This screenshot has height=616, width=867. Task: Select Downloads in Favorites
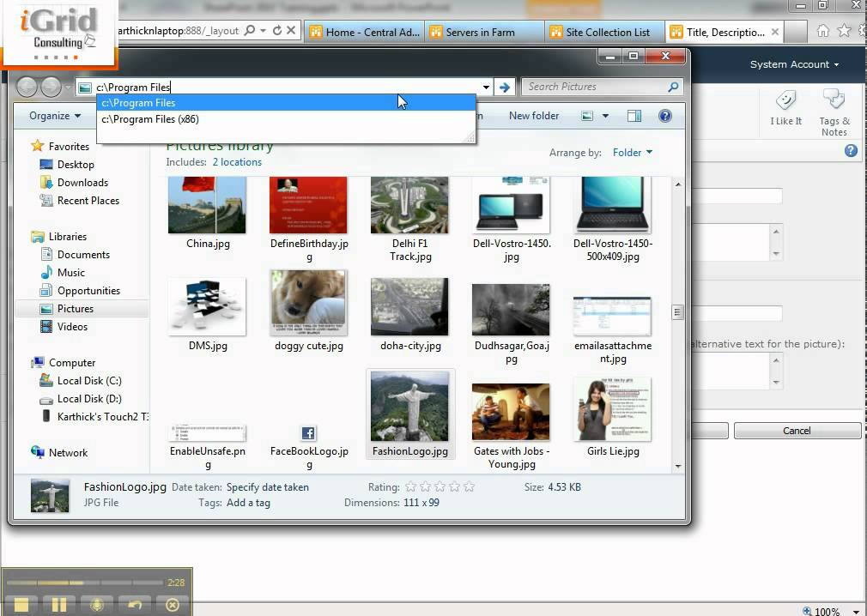(83, 183)
